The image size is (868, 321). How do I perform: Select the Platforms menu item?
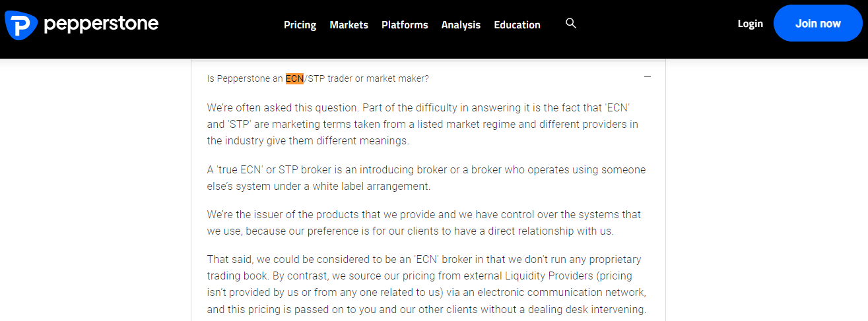(x=405, y=25)
